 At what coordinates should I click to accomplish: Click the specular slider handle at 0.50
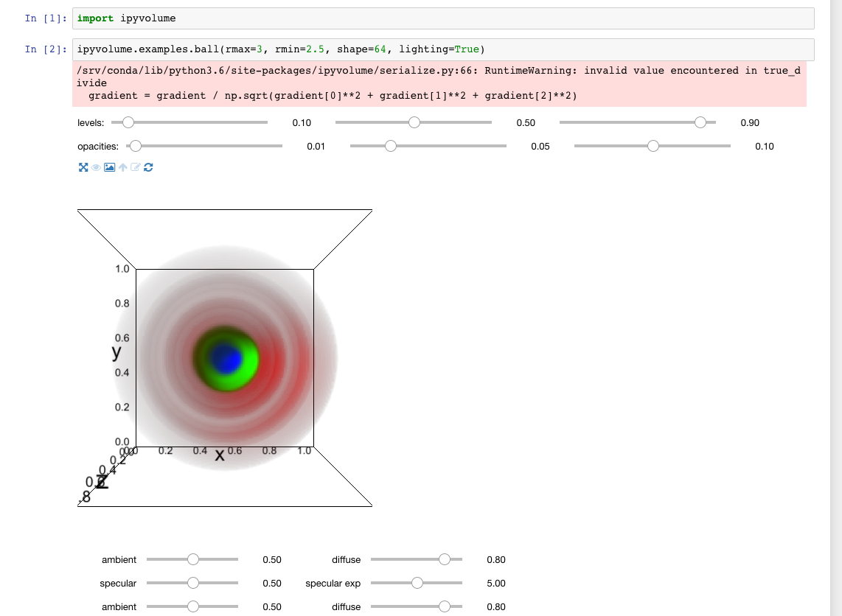193,583
